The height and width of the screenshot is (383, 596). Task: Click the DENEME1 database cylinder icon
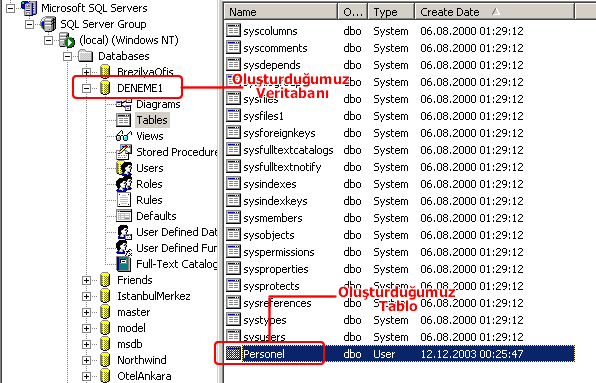pyautogui.click(x=105, y=88)
